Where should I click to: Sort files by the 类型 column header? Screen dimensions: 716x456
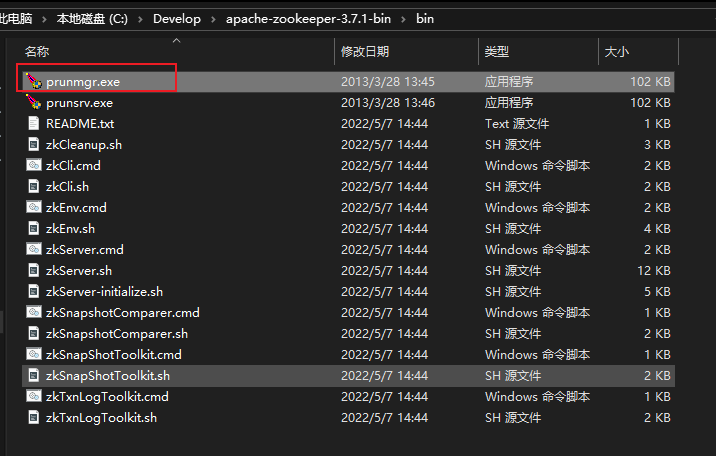pyautogui.click(x=497, y=52)
